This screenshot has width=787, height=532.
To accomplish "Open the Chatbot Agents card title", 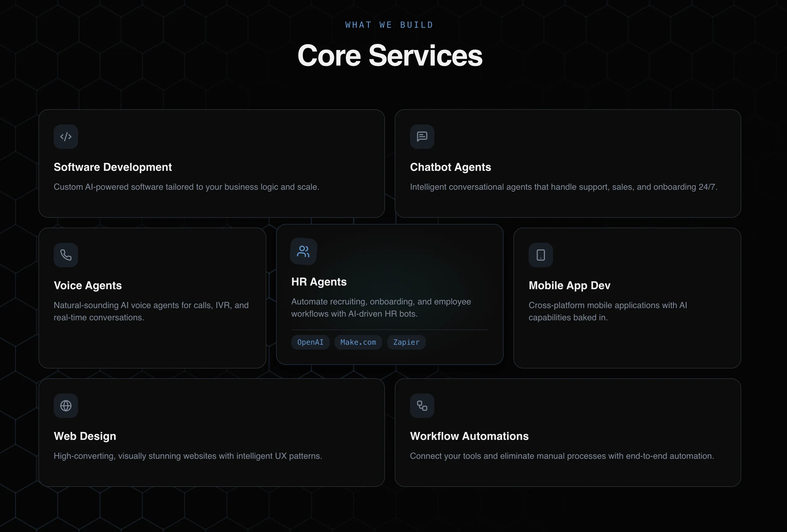I will 450,167.
